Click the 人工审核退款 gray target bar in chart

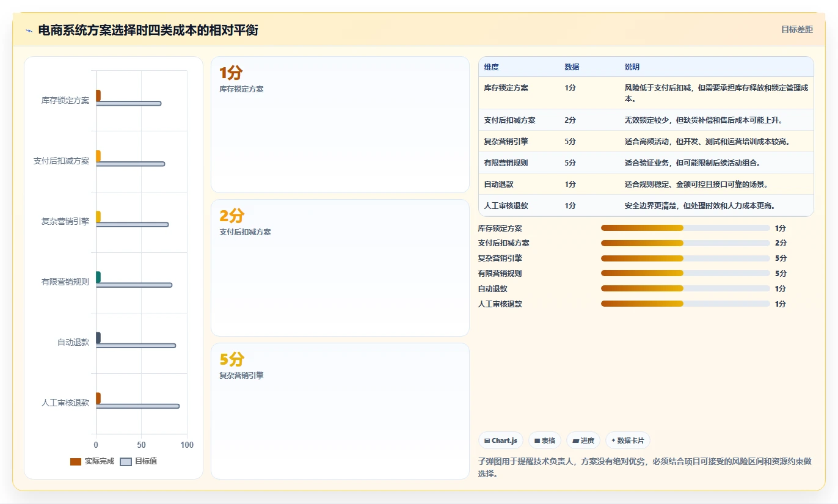(x=137, y=406)
